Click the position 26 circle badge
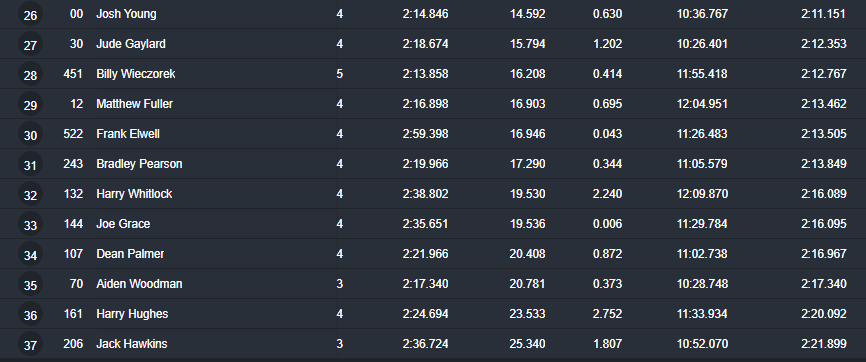 coord(30,15)
